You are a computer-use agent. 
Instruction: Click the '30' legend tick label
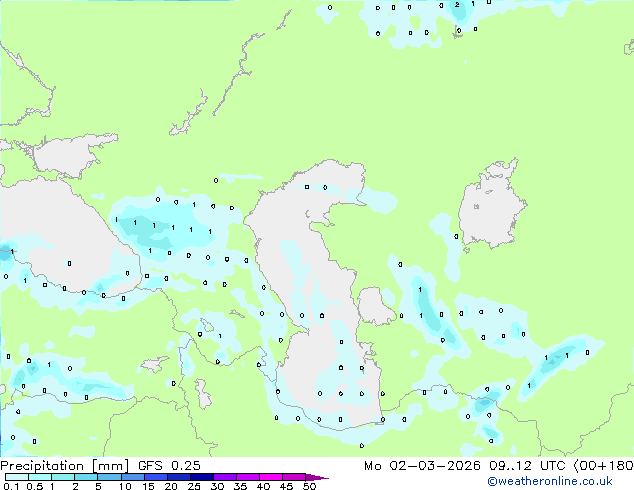217,486
